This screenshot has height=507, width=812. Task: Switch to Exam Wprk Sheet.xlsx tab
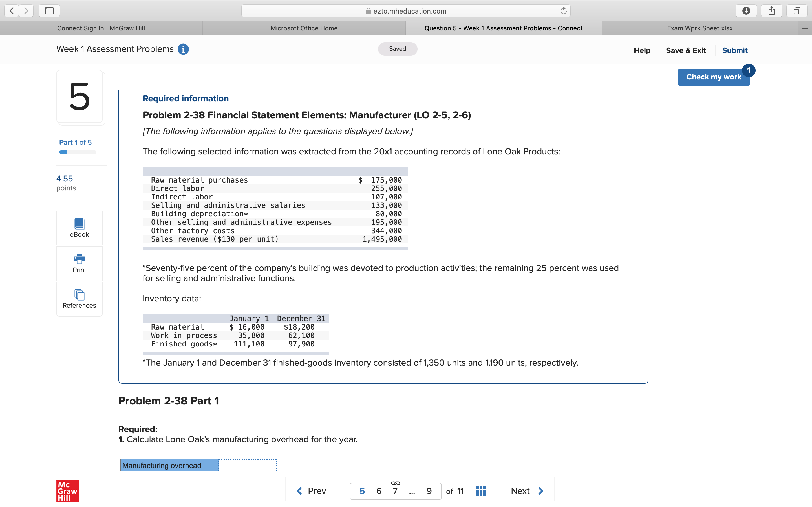tap(700, 28)
